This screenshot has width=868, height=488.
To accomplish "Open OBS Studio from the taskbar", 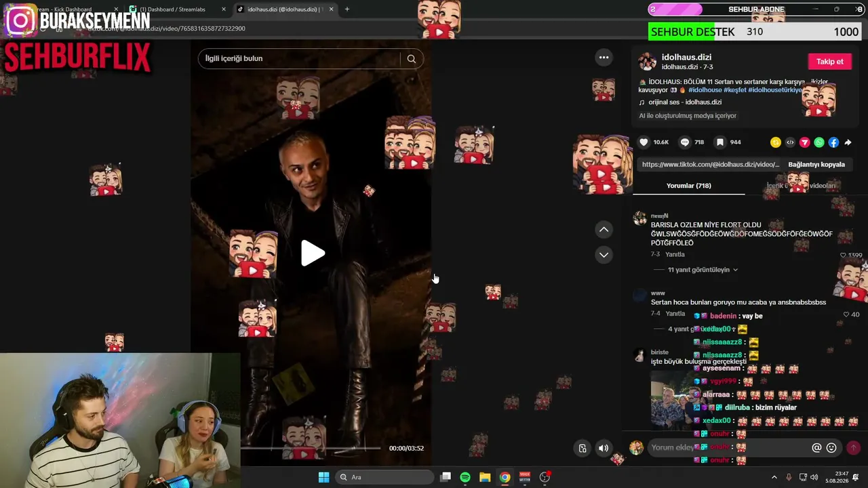I will [x=545, y=477].
